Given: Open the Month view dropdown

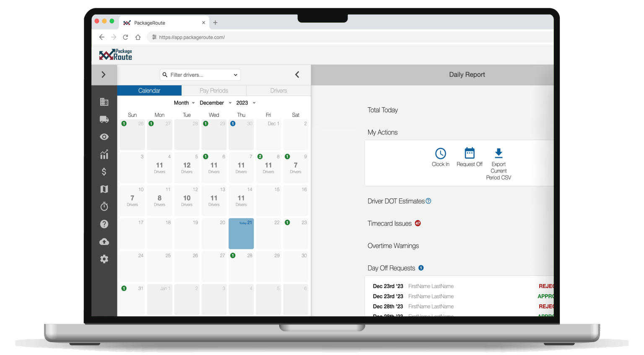Looking at the screenshot, I should click(x=184, y=103).
